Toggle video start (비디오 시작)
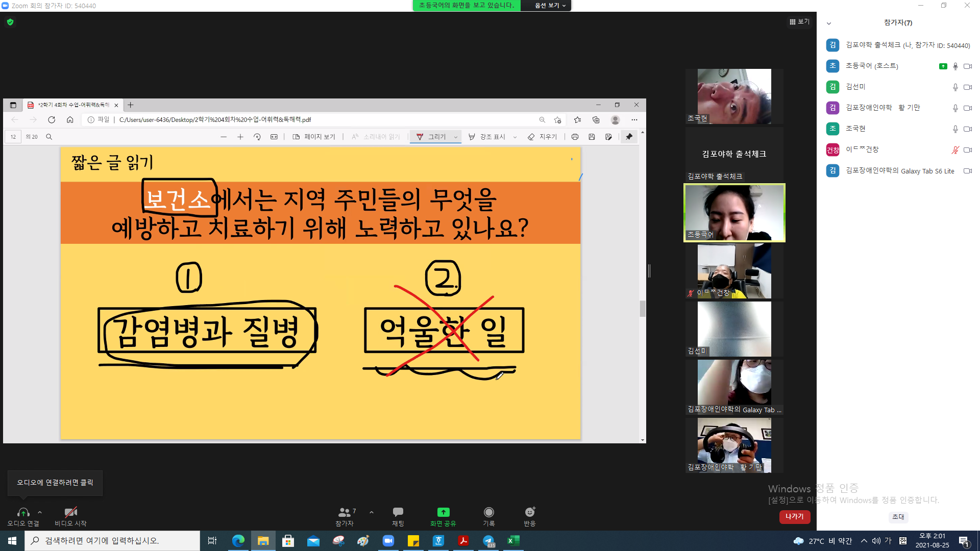This screenshot has height=551, width=980. [70, 516]
